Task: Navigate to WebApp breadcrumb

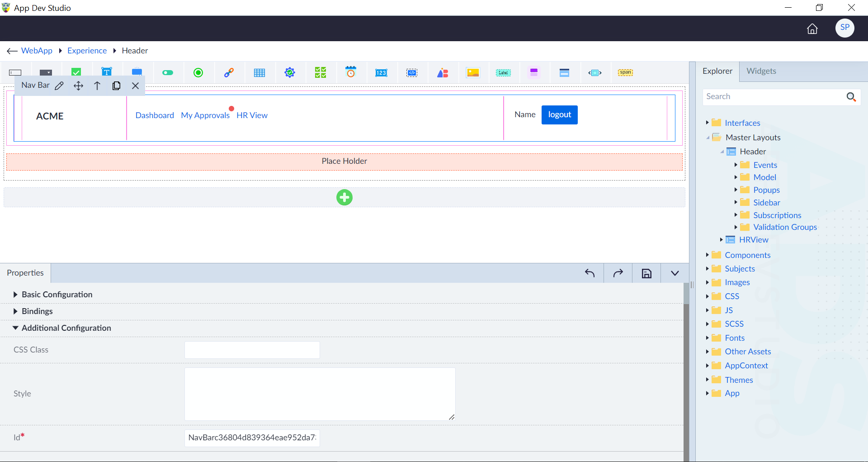Action: [x=37, y=51]
